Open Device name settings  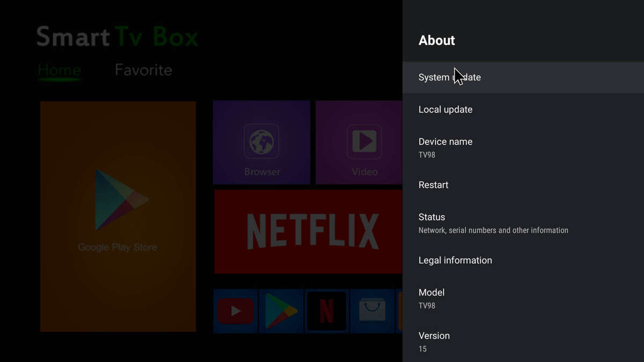click(445, 147)
